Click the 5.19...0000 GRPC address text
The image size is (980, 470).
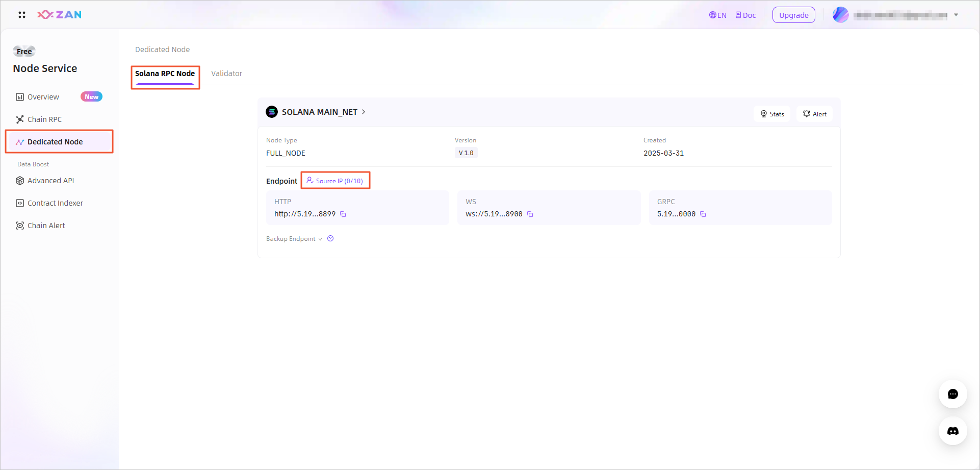tap(676, 214)
